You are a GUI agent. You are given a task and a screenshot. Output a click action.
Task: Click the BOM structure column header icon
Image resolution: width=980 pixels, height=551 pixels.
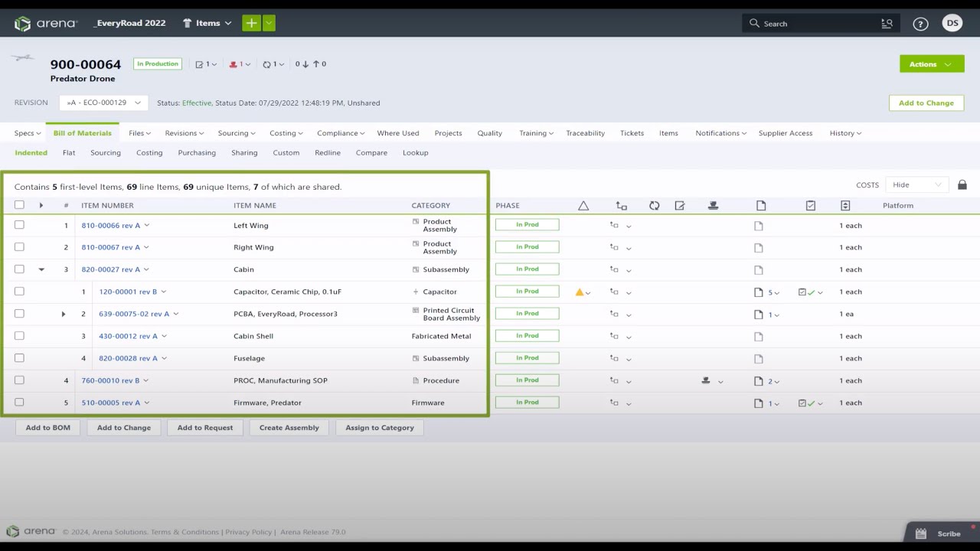click(x=621, y=205)
